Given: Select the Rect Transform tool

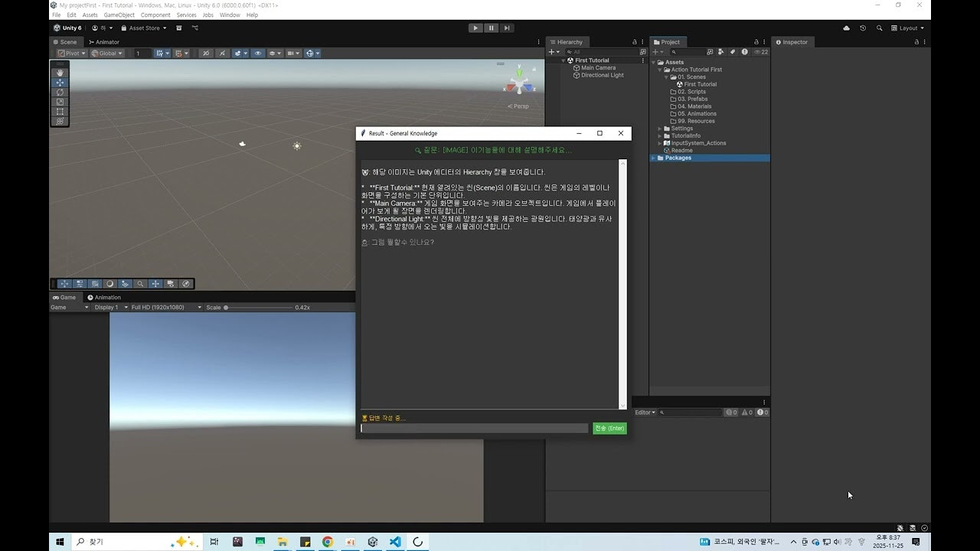Looking at the screenshot, I should point(60,112).
